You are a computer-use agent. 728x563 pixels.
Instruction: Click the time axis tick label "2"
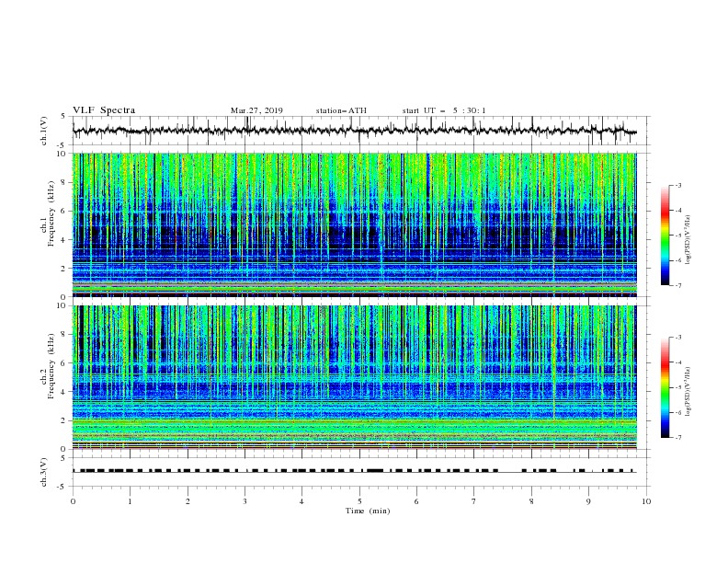click(188, 501)
